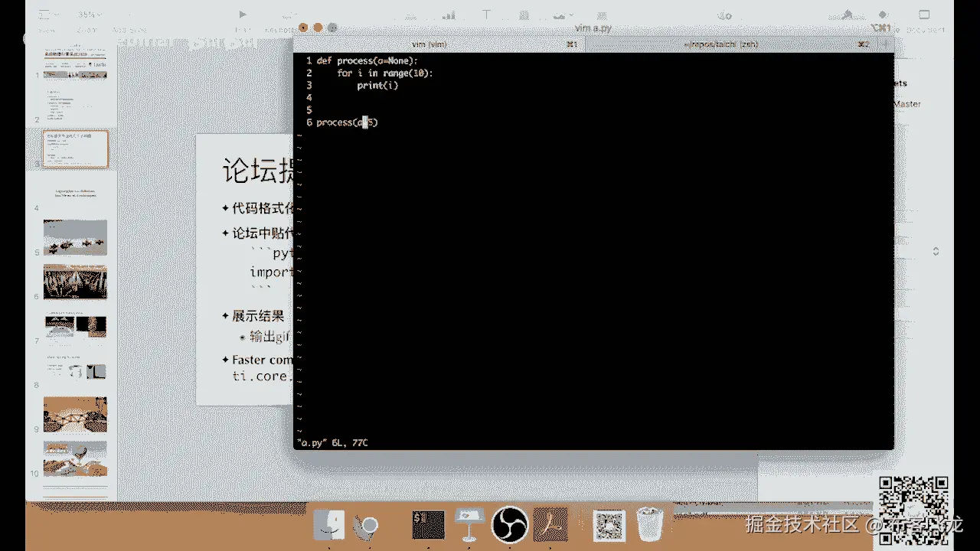Click the 'for i in range(10):' code line

(385, 73)
